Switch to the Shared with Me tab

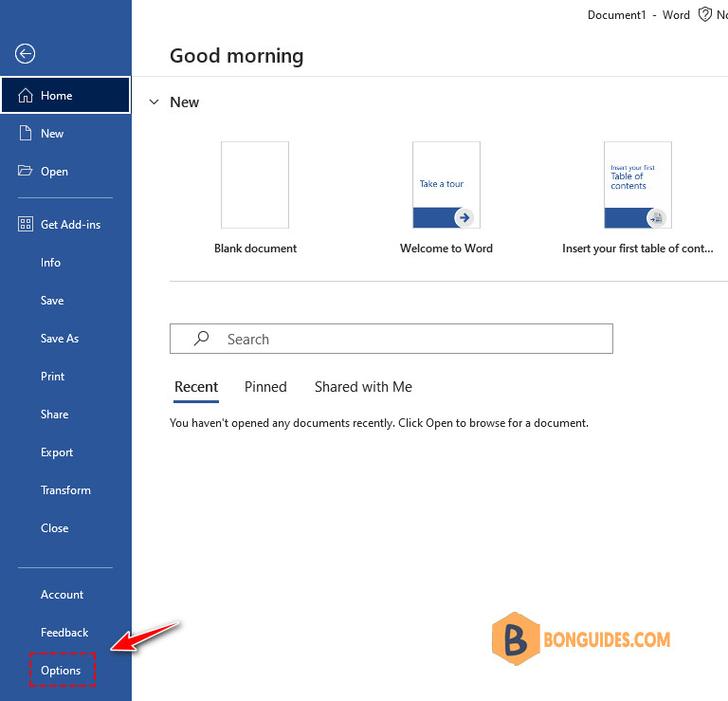(x=363, y=387)
